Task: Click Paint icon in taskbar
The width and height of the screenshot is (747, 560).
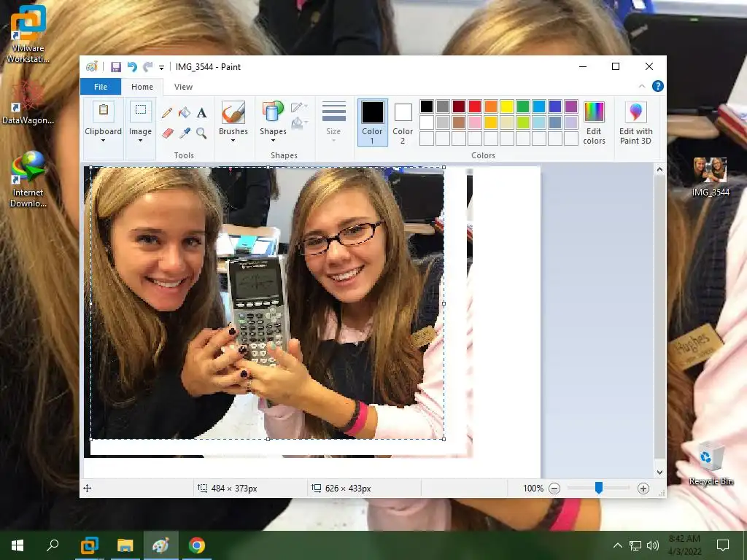Action: point(160,545)
